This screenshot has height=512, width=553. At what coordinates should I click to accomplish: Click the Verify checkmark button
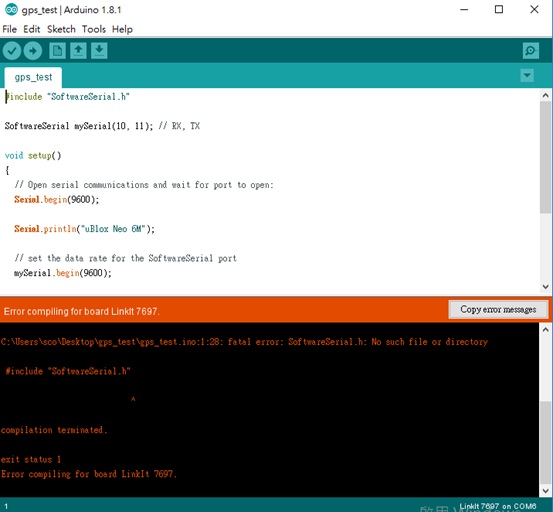(12, 51)
